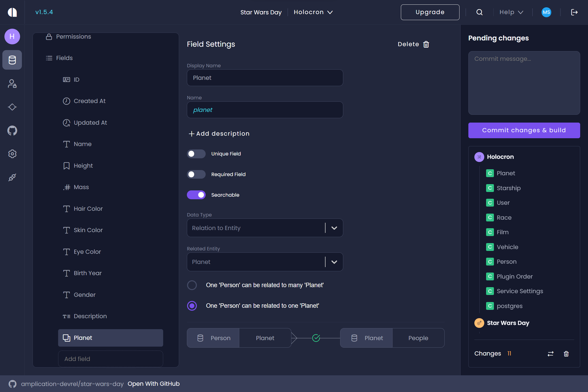
Task: Click the GitHub icon in the footer
Action: click(13, 384)
